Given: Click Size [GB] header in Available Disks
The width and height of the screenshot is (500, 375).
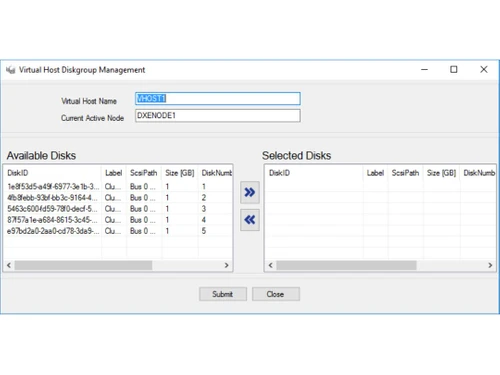Looking at the screenshot, I should click(180, 173).
